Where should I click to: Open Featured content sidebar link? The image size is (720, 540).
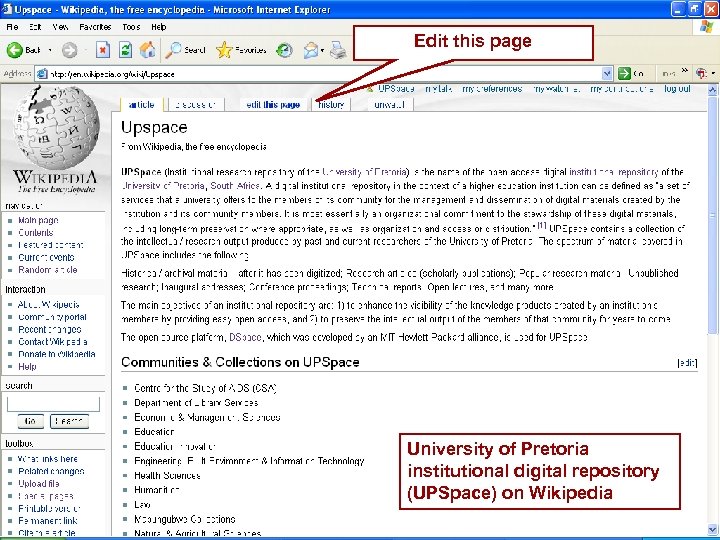pyautogui.click(x=51, y=245)
